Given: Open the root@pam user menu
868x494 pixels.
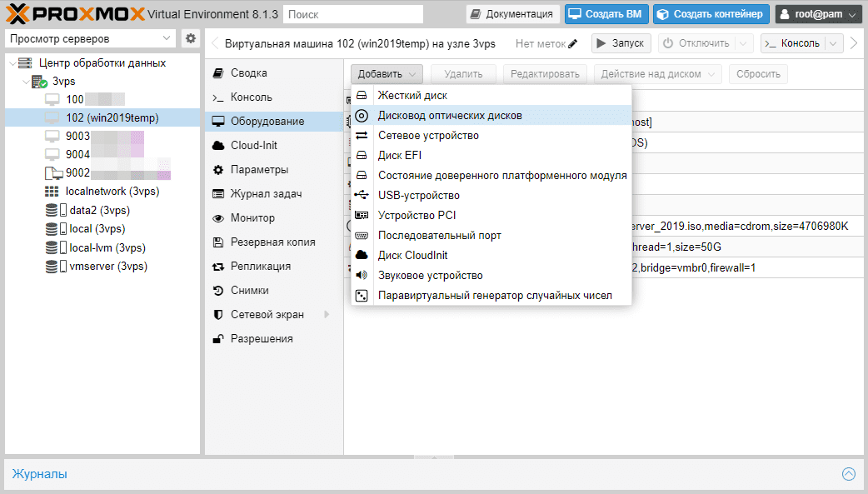Looking at the screenshot, I should (818, 14).
